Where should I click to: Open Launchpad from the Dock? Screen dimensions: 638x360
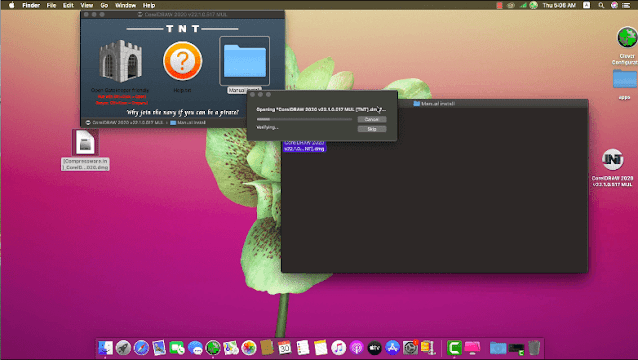click(x=123, y=348)
